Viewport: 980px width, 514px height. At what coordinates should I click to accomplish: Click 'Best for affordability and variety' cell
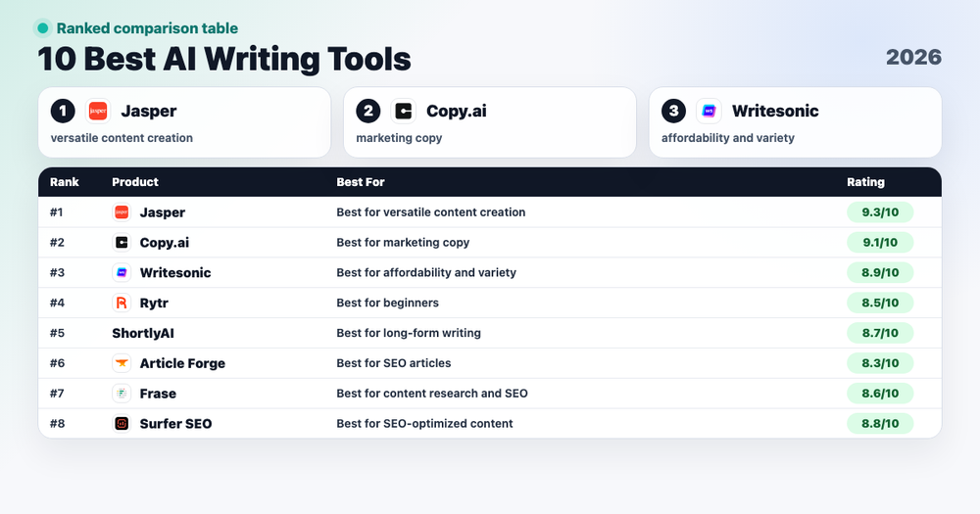tap(426, 272)
